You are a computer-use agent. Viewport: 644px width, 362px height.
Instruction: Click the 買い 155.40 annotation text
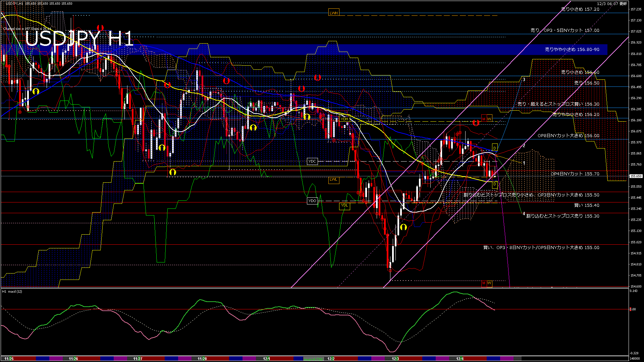(587, 205)
